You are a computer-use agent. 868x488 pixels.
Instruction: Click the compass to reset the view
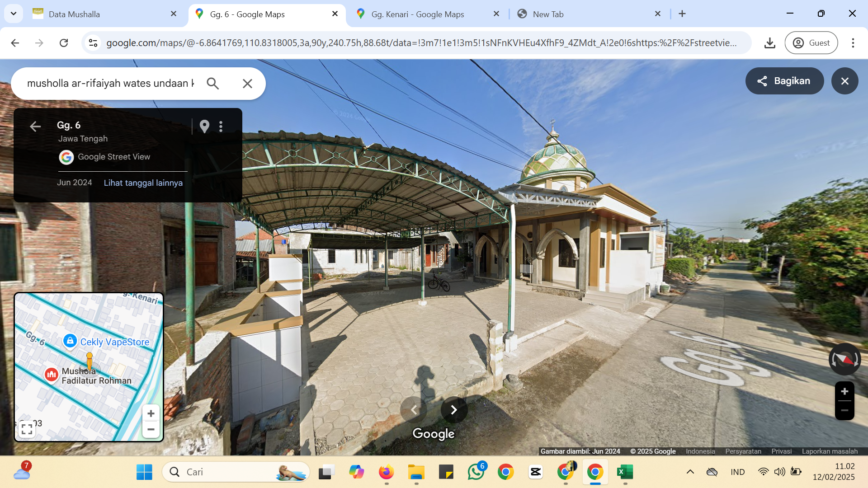844,359
